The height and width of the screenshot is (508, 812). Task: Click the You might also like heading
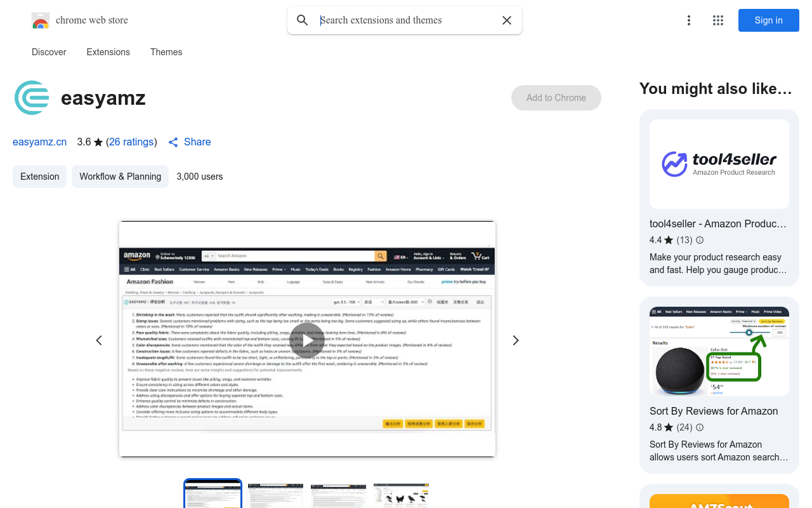(716, 89)
